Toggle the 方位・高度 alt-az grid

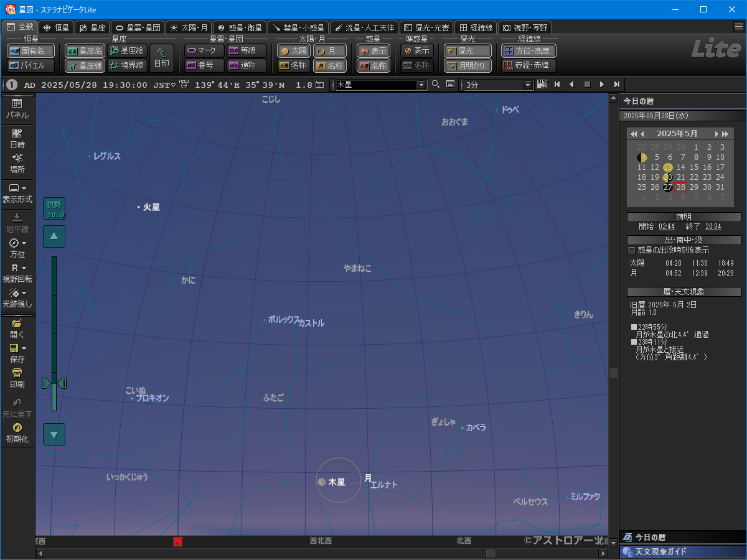click(529, 51)
